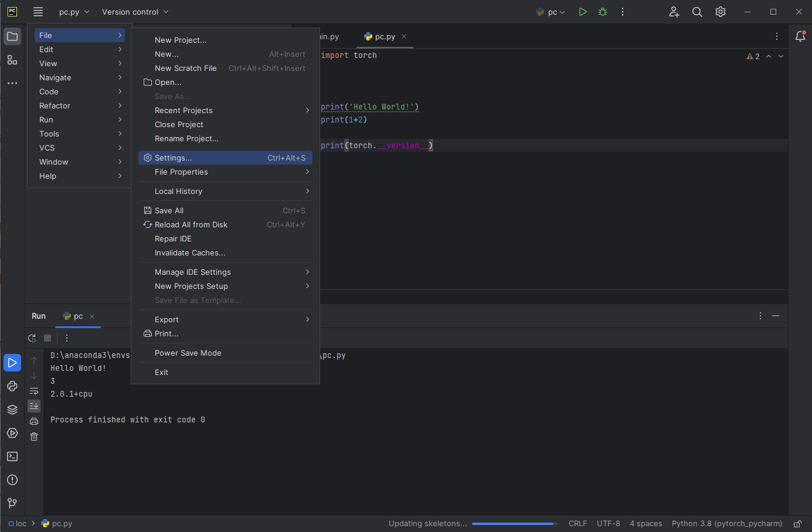Clear Run output with trash icon
812x532 pixels.
tap(34, 436)
